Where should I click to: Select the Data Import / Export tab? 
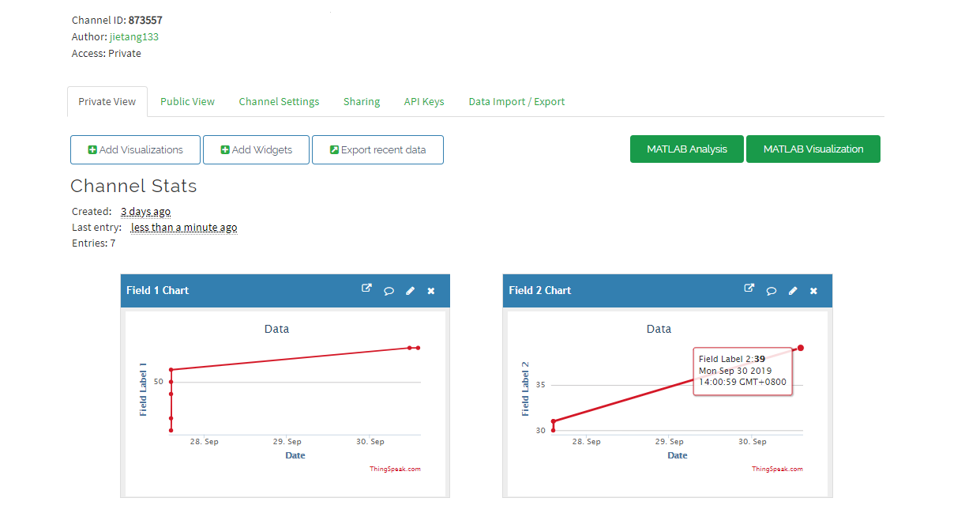pos(516,101)
